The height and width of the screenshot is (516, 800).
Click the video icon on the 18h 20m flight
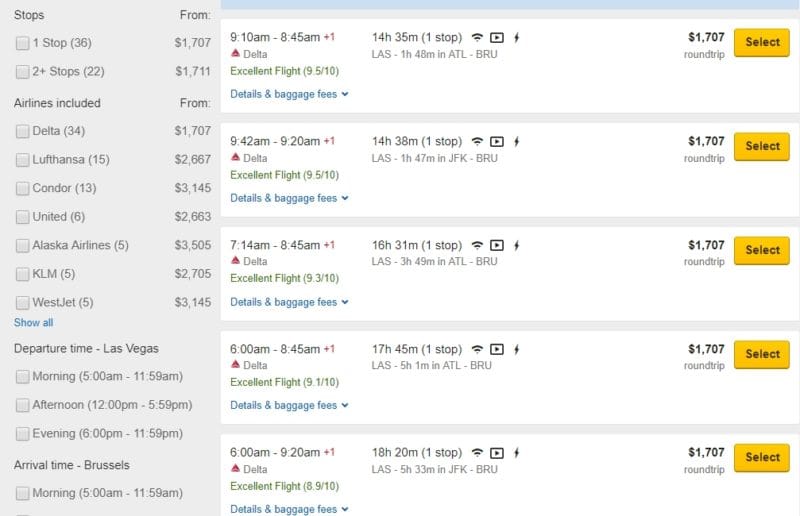pos(497,453)
